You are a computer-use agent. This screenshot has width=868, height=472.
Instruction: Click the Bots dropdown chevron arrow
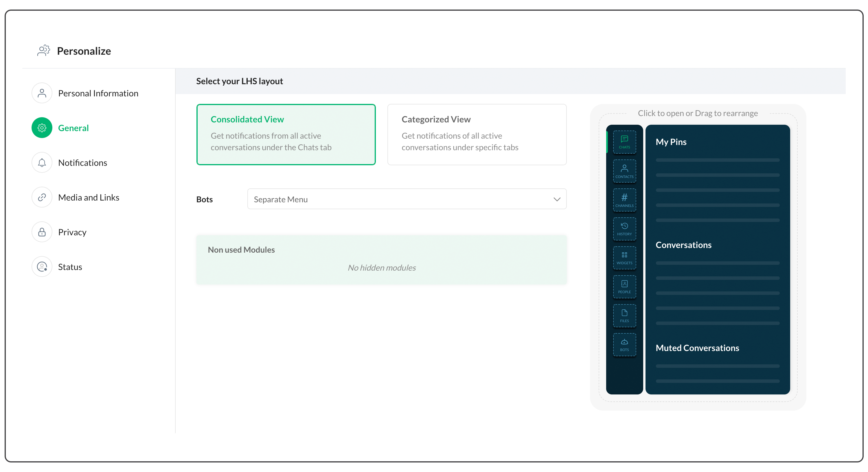557,199
